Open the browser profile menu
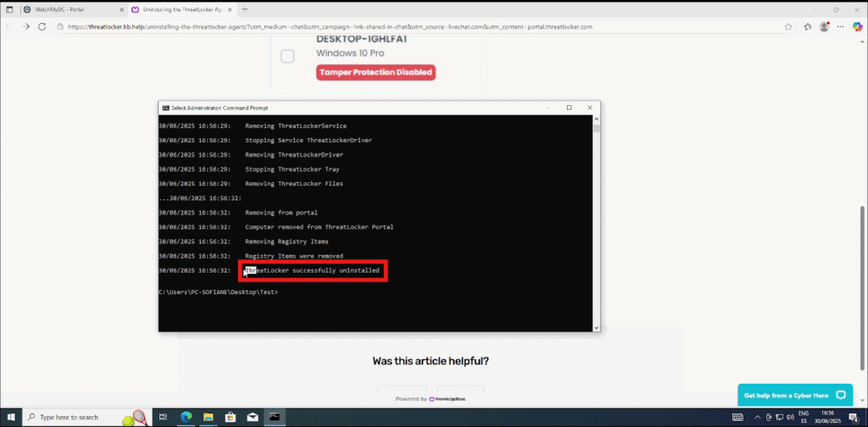Viewport: 868px width, 427px height. (825, 26)
